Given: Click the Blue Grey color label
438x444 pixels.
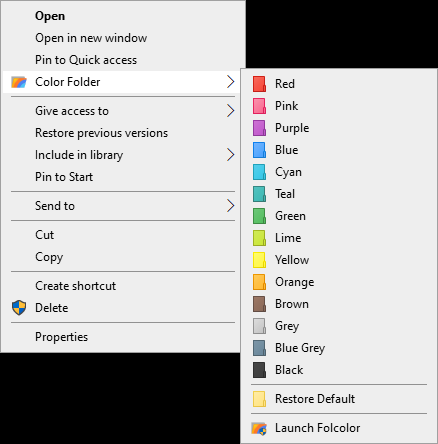Looking at the screenshot, I should 300,348.
